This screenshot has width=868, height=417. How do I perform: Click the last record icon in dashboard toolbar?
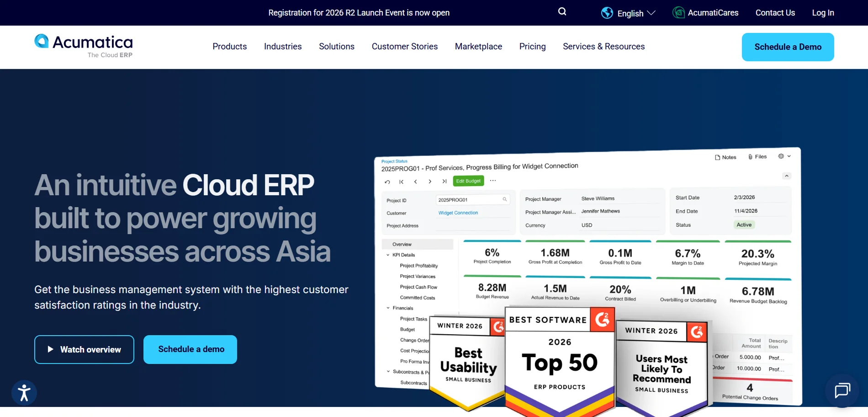point(444,182)
